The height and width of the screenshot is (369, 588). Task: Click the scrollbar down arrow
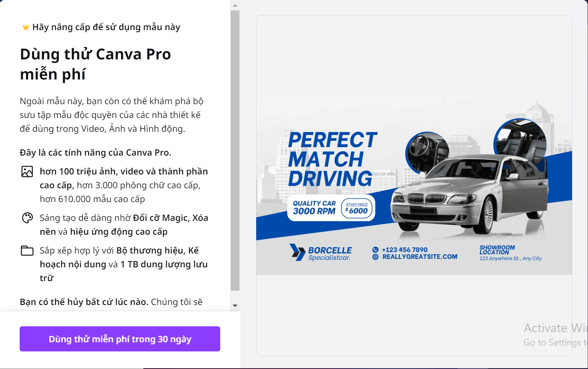click(x=235, y=306)
